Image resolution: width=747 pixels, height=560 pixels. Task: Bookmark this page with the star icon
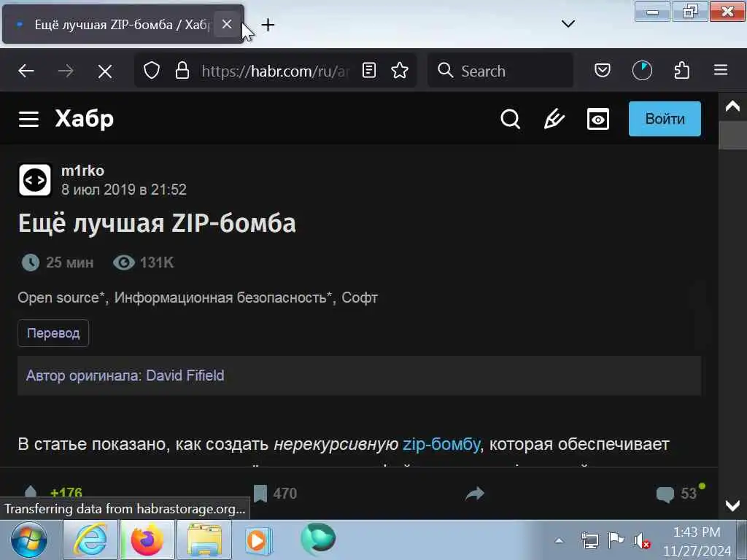[x=399, y=71]
